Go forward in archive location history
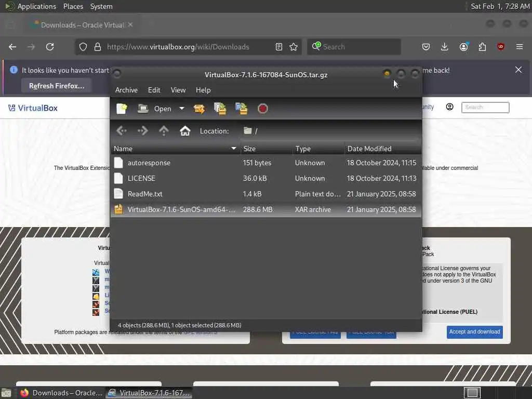Screen dimensions: 532x399 coord(142,130)
